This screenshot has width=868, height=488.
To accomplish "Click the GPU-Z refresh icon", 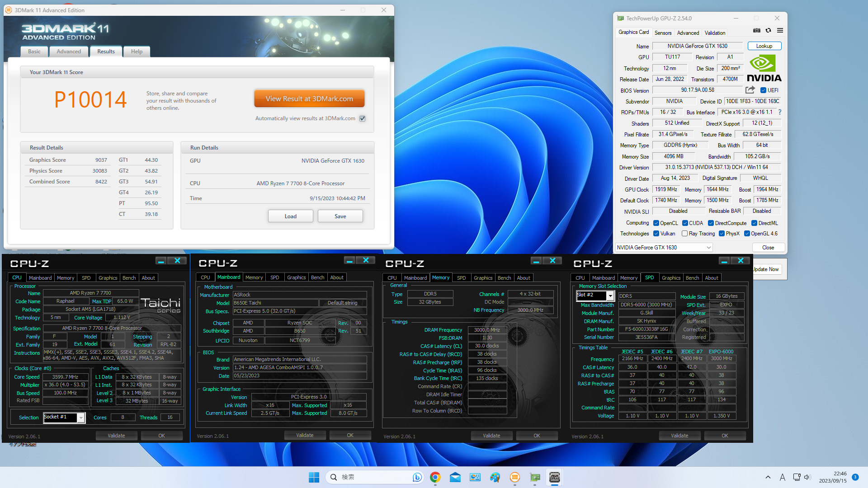I will coord(768,31).
